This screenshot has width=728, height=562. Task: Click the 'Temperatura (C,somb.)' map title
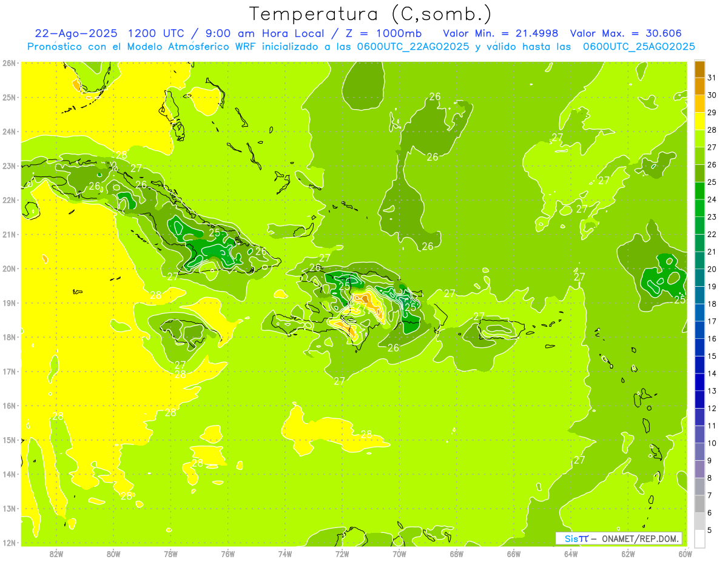pos(370,14)
